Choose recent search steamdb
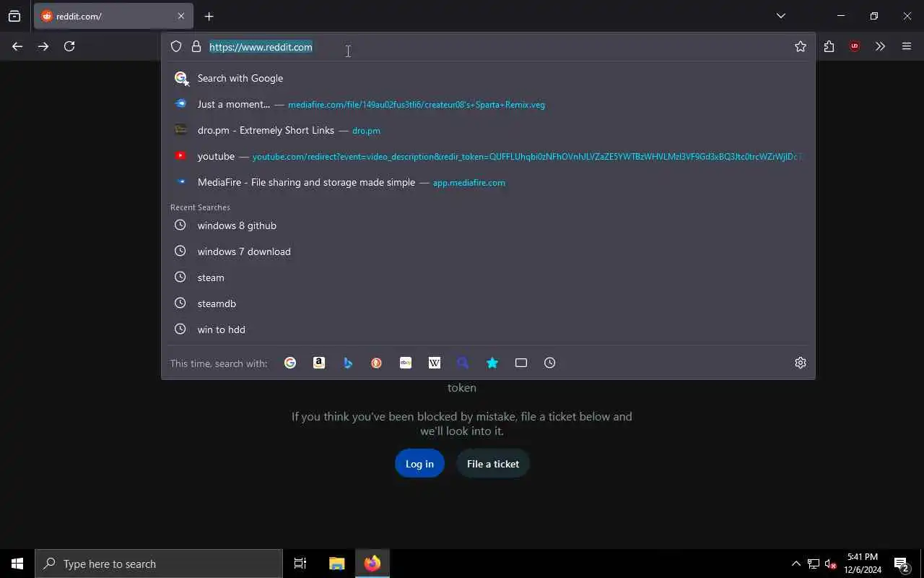 [x=488, y=303]
